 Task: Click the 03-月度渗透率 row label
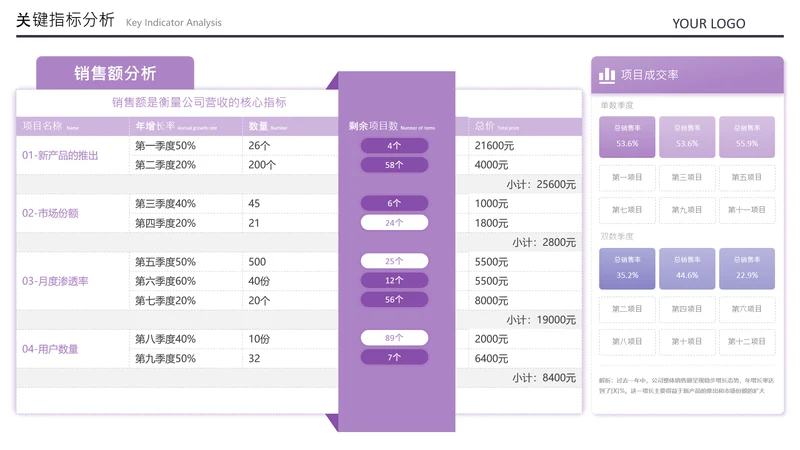56,282
